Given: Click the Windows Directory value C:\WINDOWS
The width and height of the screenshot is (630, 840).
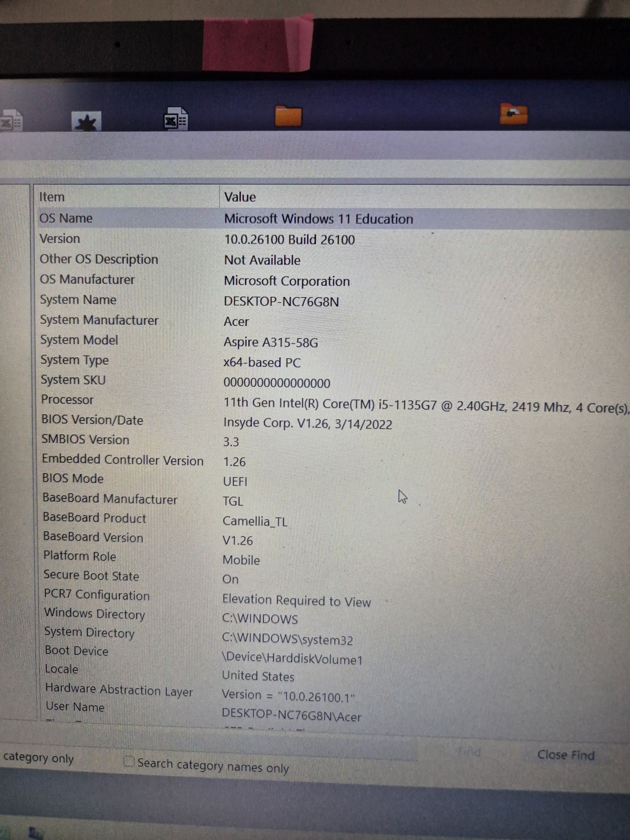Looking at the screenshot, I should click(260, 619).
